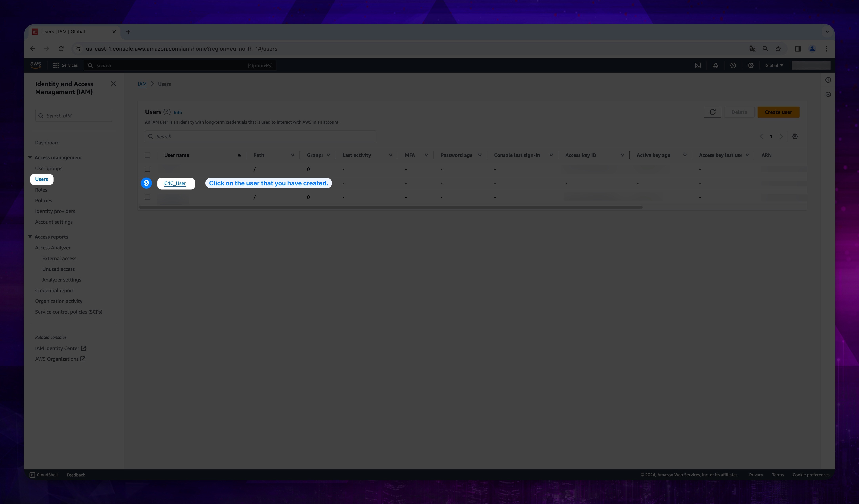Open the Users Info link
The height and width of the screenshot is (504, 859).
click(178, 113)
